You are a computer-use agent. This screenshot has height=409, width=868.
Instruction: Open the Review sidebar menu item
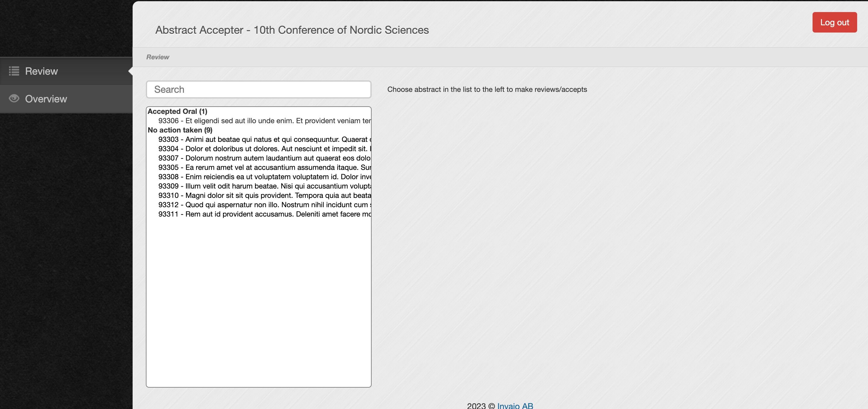(x=42, y=71)
